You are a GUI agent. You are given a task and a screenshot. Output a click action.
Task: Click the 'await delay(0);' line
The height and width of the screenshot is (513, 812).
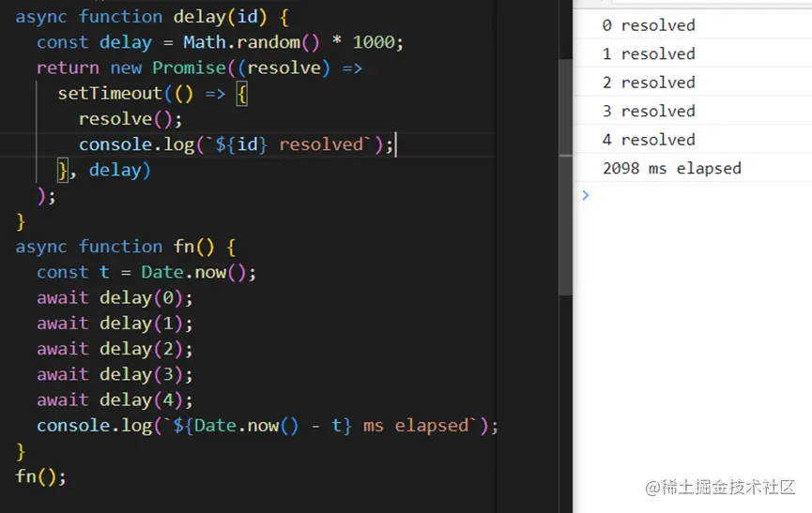(115, 298)
